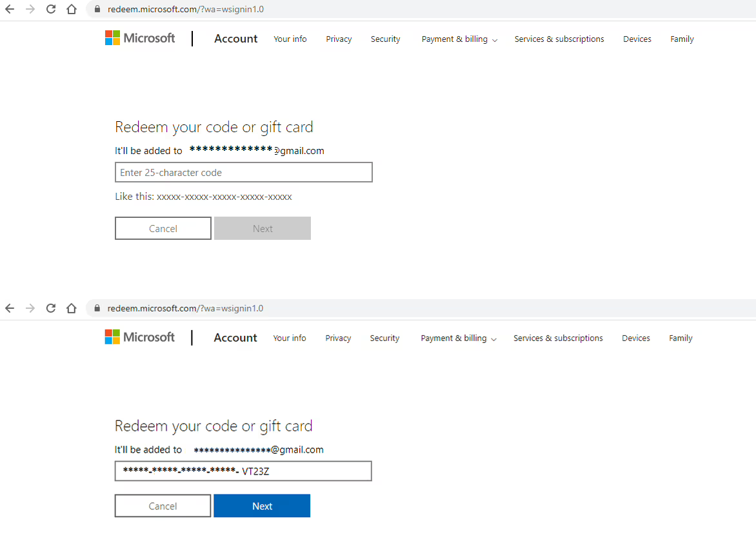Viewport: 756px width, 548px height.
Task: Go to the home page in the bottom browser window
Action: (72, 308)
